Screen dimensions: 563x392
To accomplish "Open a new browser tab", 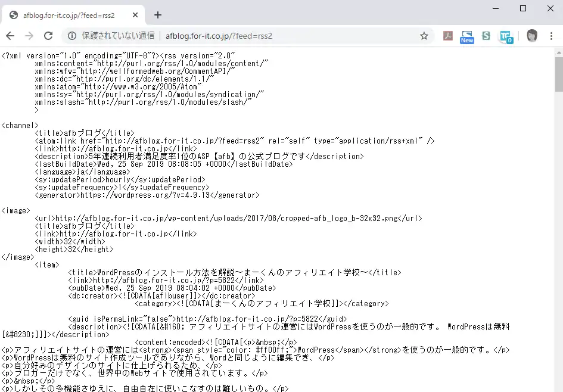I will (x=158, y=15).
